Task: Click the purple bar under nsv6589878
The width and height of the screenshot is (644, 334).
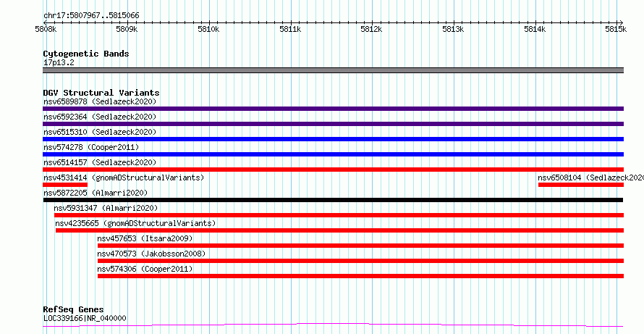Action: pos(333,109)
